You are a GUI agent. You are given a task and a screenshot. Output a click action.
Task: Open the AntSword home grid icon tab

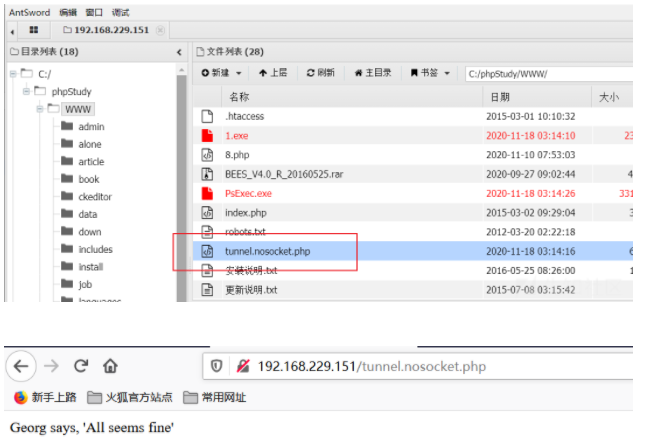[x=34, y=30]
